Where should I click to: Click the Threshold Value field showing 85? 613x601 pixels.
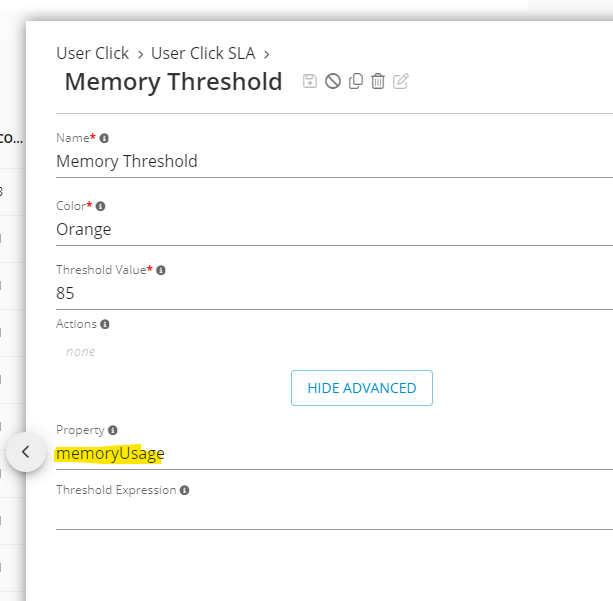(330, 293)
